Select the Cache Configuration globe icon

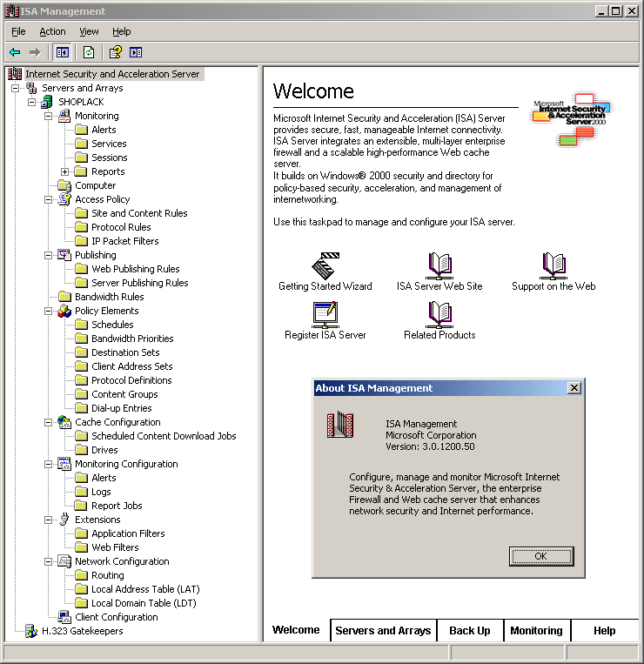pyautogui.click(x=64, y=422)
